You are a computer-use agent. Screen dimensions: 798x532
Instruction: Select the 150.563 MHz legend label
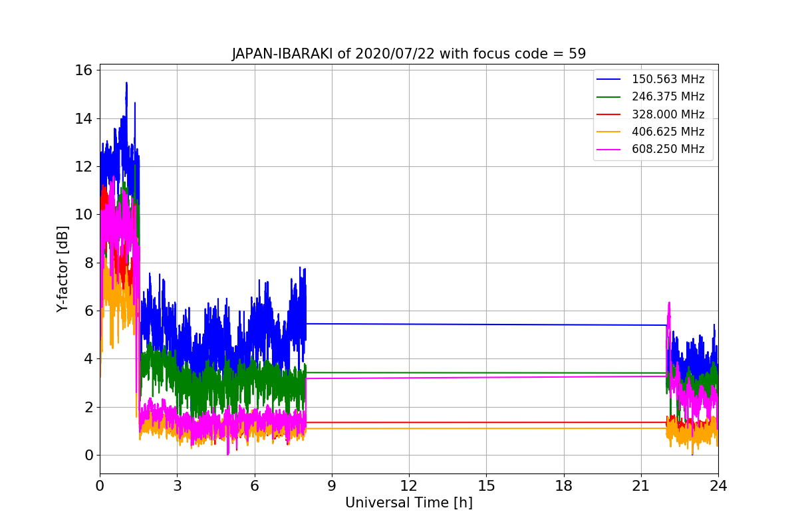pyautogui.click(x=668, y=79)
